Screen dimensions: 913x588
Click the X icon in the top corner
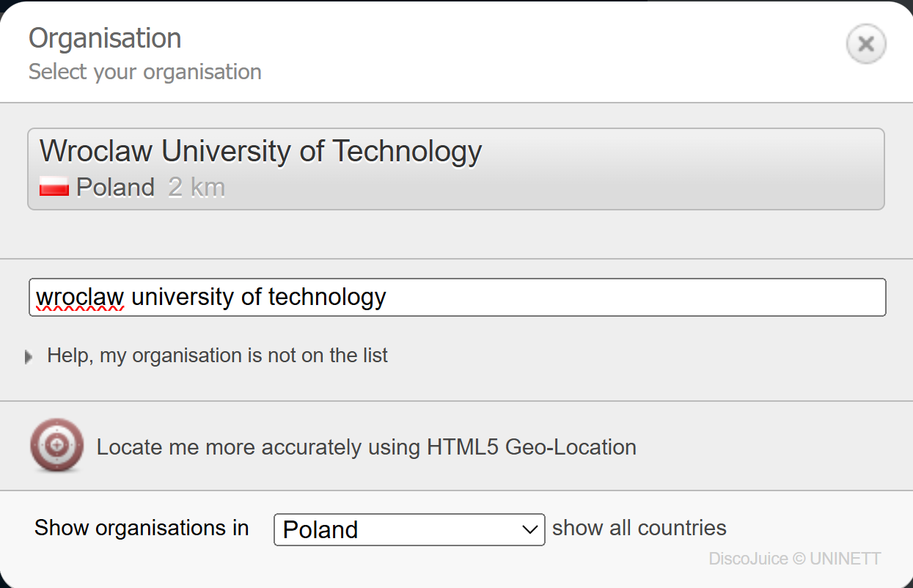pos(866,44)
